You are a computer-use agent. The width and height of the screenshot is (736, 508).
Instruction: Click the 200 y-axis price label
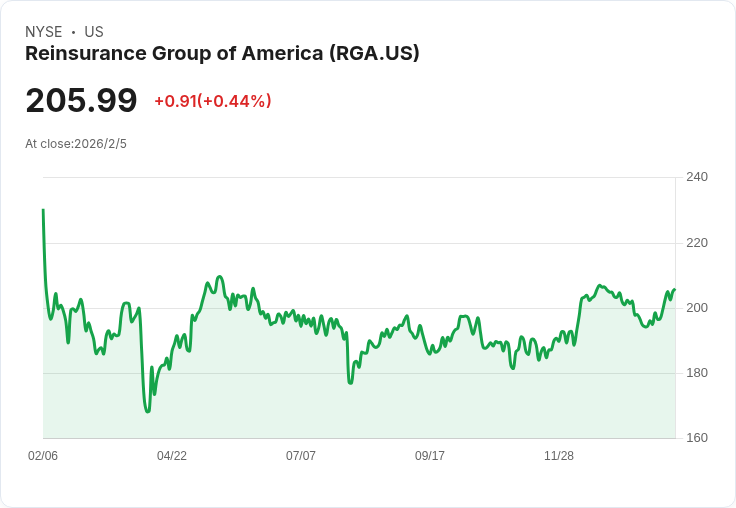pyautogui.click(x=697, y=308)
